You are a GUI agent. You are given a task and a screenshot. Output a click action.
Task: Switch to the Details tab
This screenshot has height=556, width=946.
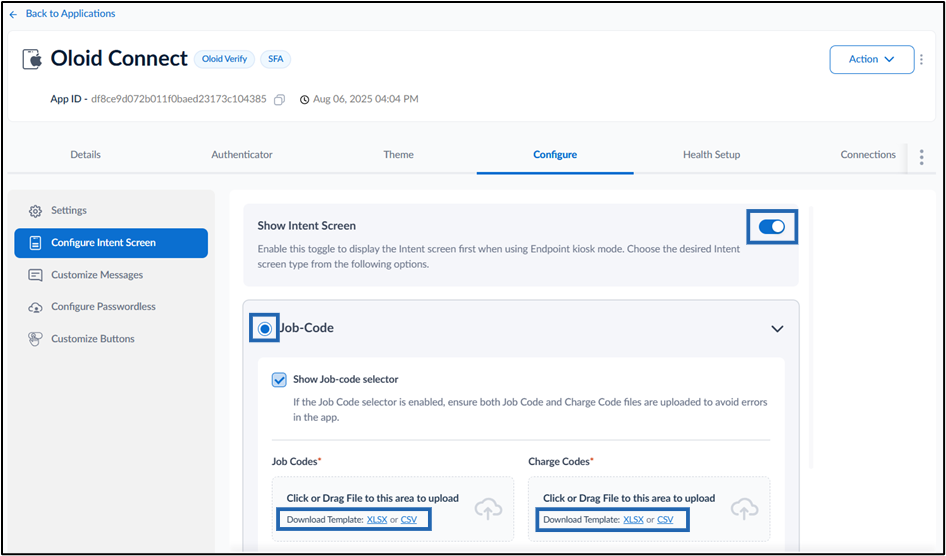coord(85,155)
